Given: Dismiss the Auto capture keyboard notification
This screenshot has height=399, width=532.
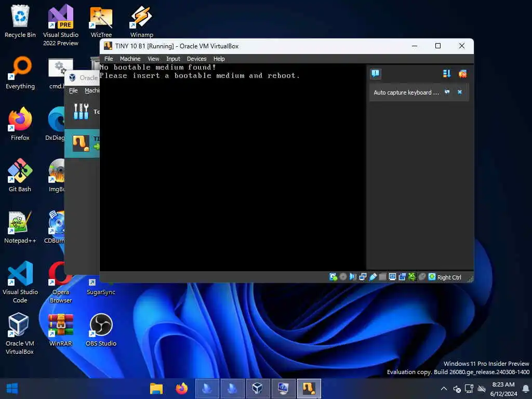Looking at the screenshot, I should pyautogui.click(x=460, y=92).
